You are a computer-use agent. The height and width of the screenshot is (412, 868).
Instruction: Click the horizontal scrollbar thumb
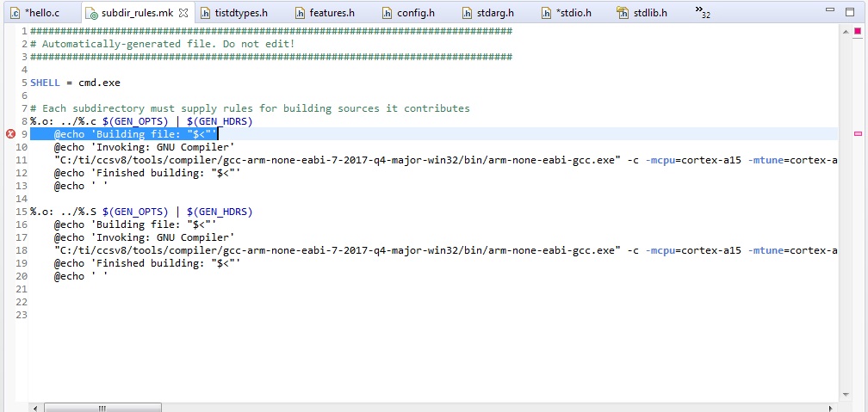[103, 408]
